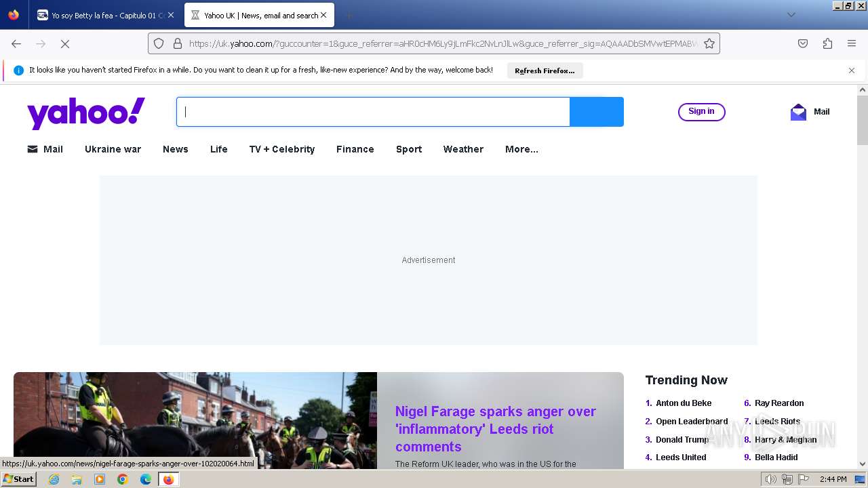Image resolution: width=868 pixels, height=488 pixels.
Task: Open the Firefox application menu
Action: [x=852, y=43]
